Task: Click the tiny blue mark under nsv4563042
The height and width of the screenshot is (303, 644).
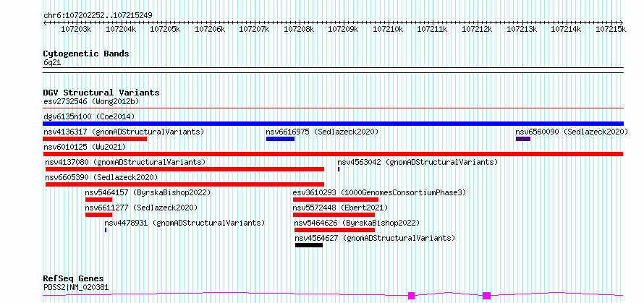Action: click(x=339, y=169)
